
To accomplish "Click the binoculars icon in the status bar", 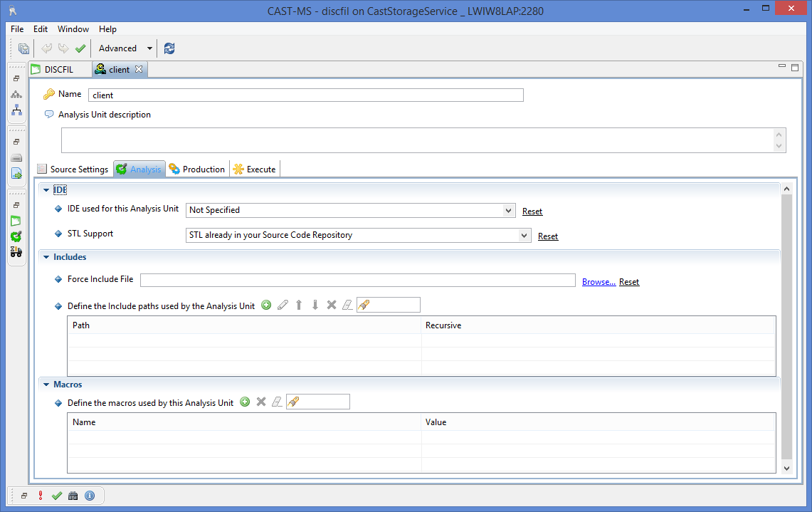I will click(x=73, y=496).
